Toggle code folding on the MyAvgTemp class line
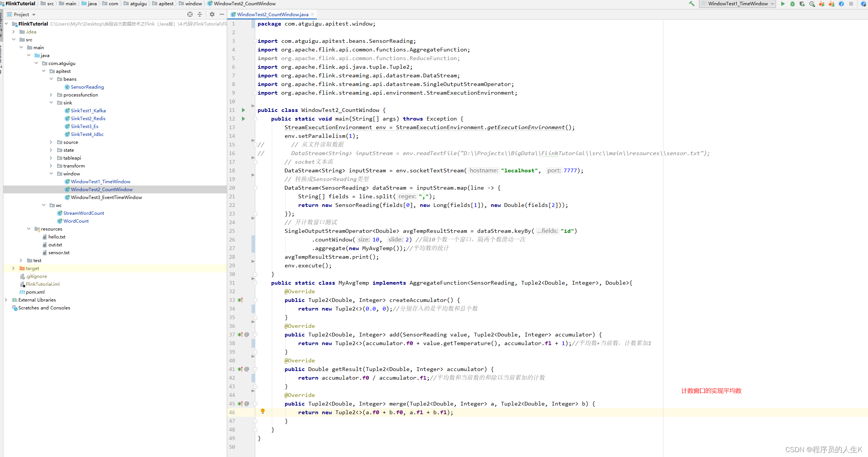Viewport: 868px width, 457px height. coord(255,283)
